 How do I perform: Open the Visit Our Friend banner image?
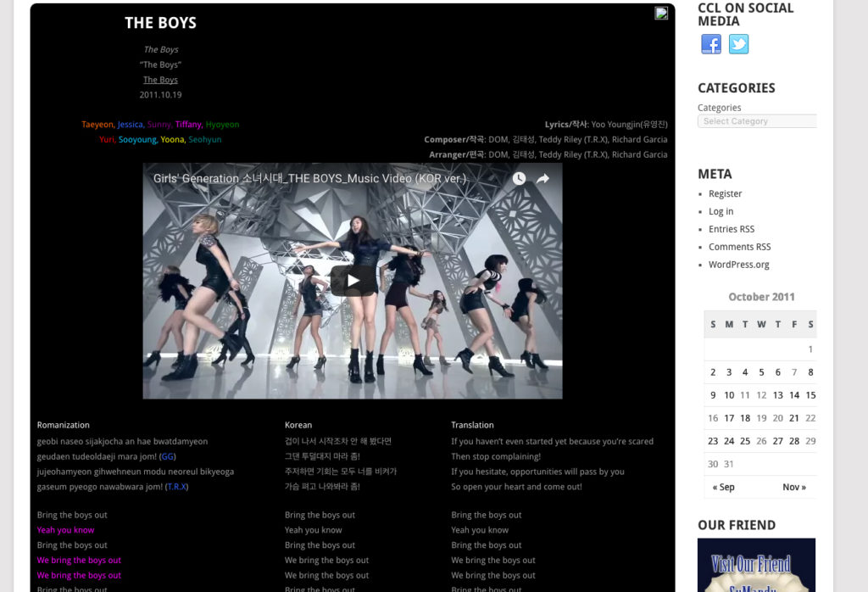(x=756, y=565)
